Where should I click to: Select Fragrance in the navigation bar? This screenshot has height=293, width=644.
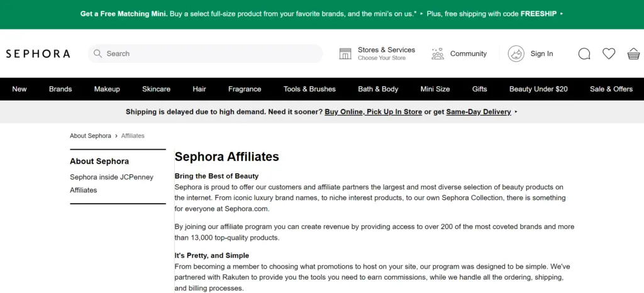245,89
